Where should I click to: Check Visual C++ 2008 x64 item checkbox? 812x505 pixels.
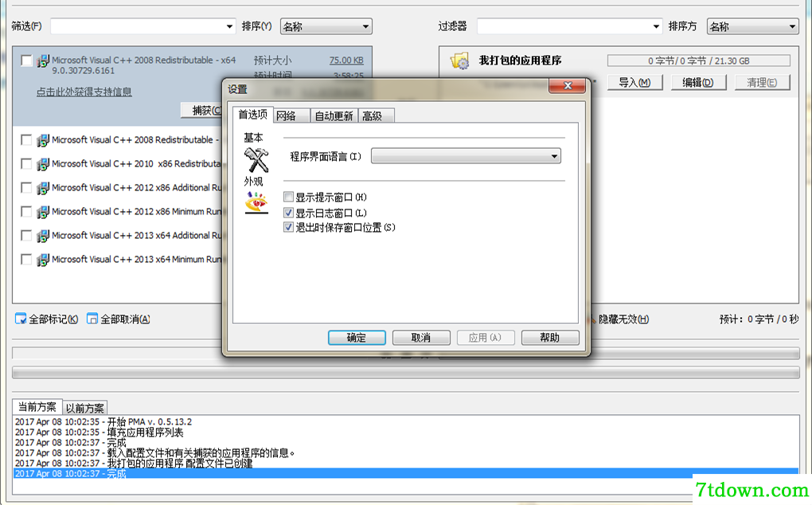coord(26,61)
